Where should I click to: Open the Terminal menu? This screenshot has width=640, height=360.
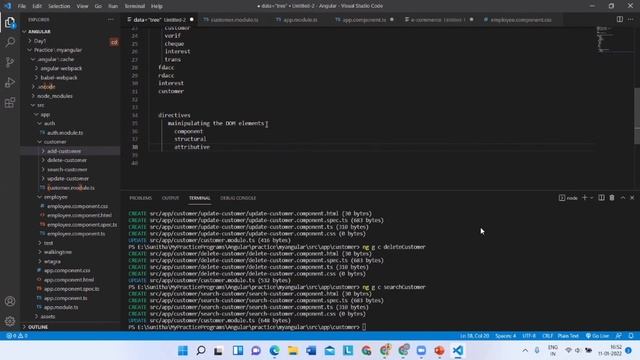pyautogui.click(x=135, y=6)
